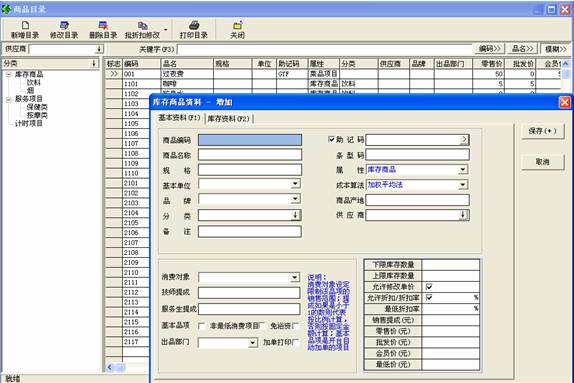Check the 加单打印 checkbox
Screen dimensions: 574x383
[x=295, y=342]
